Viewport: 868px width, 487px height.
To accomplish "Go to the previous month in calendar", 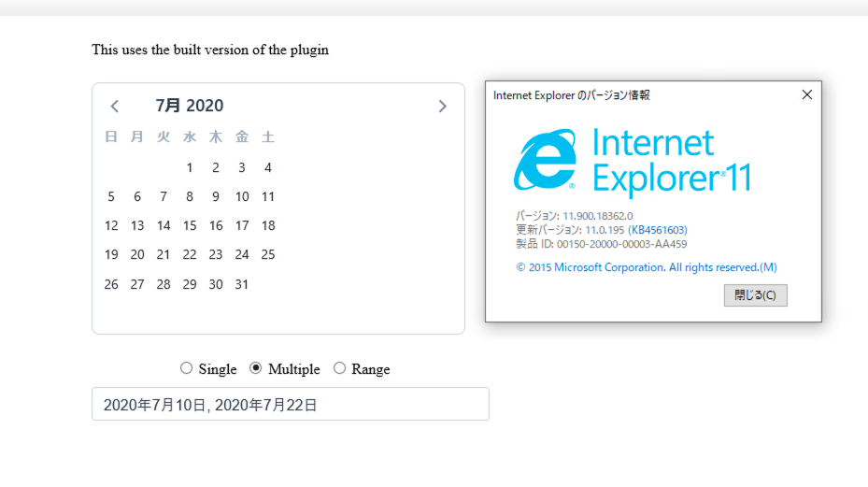I will click(x=115, y=106).
